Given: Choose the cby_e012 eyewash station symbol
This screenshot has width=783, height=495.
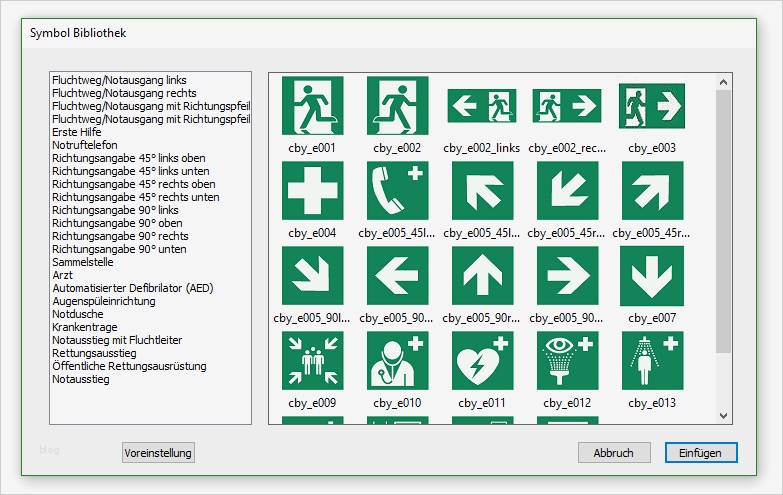Looking at the screenshot, I should 567,361.
